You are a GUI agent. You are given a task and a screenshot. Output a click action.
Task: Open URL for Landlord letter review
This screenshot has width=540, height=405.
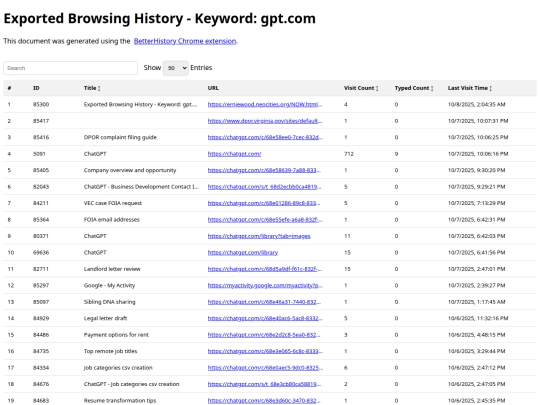(x=265, y=269)
